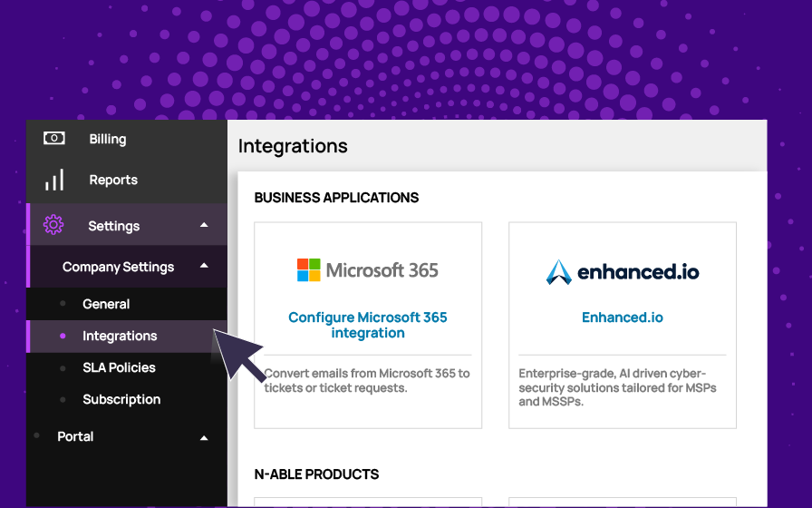The height and width of the screenshot is (508, 812).
Task: Click the BUSINESS APPLICATIONS heading
Action: click(x=336, y=198)
